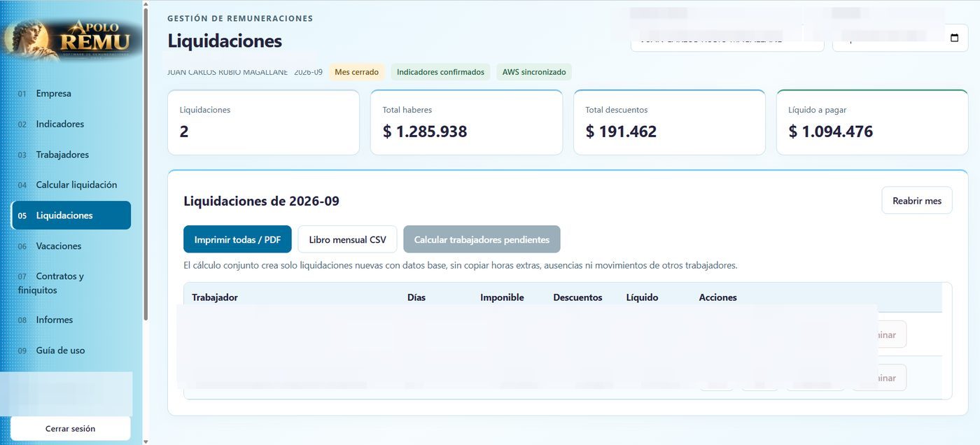
Task: Click the Total descuentos value $ 191.462
Action: tap(621, 132)
